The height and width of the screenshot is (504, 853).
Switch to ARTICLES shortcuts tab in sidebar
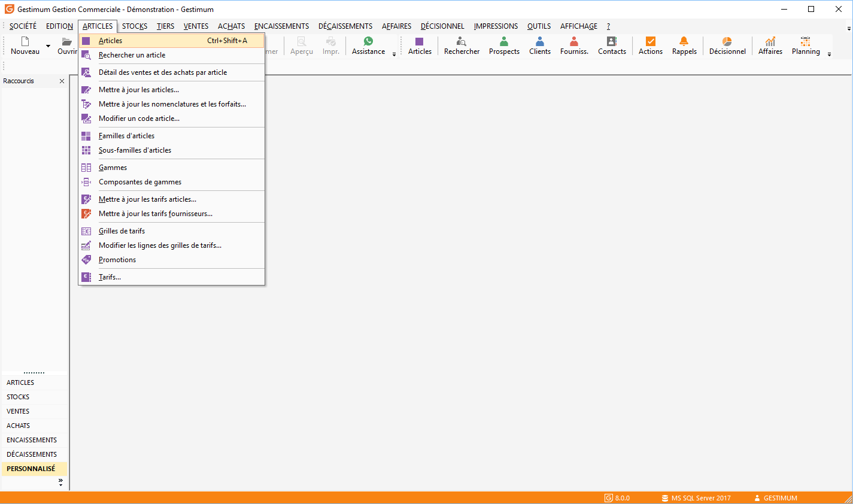pos(34,382)
